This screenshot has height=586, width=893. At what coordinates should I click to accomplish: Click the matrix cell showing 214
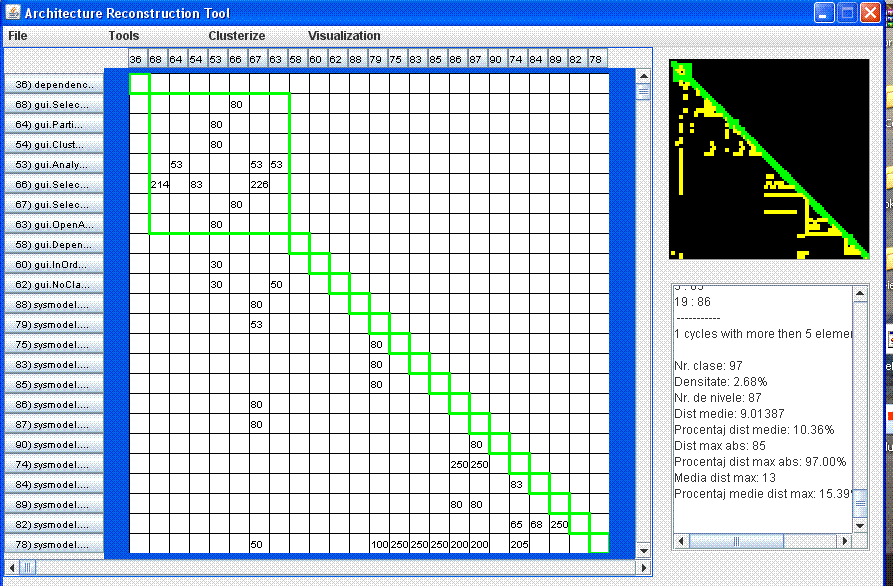[x=159, y=184]
